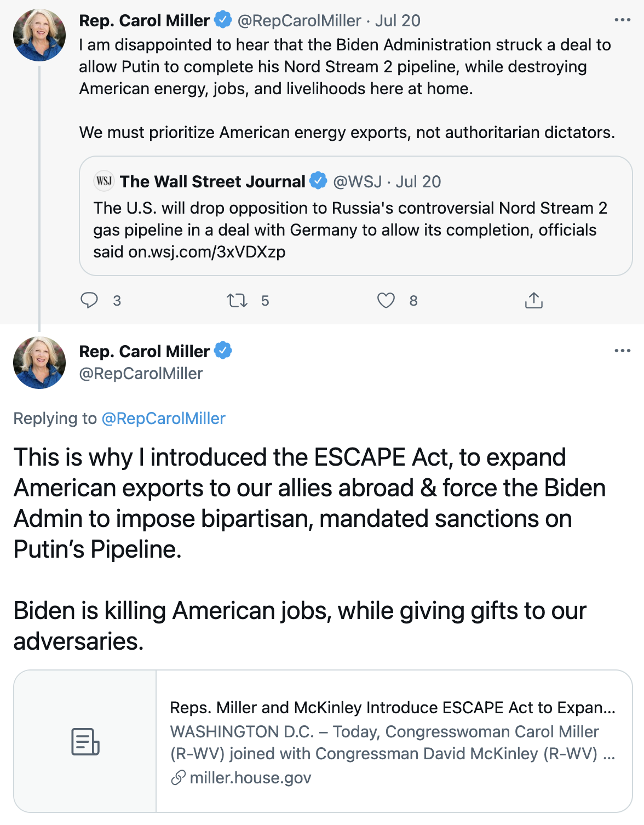Like the first Carol Miller tweet
644x825 pixels.
click(386, 300)
